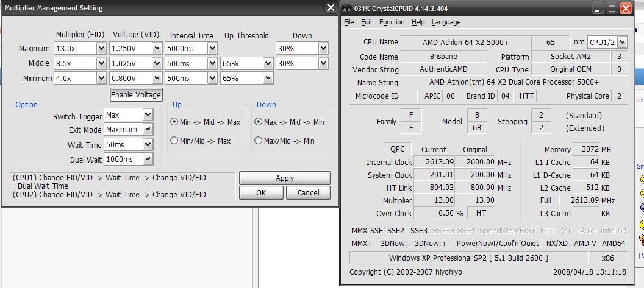
Task: Click the CPU1 Change FID/VID status line
Action: (x=109, y=178)
